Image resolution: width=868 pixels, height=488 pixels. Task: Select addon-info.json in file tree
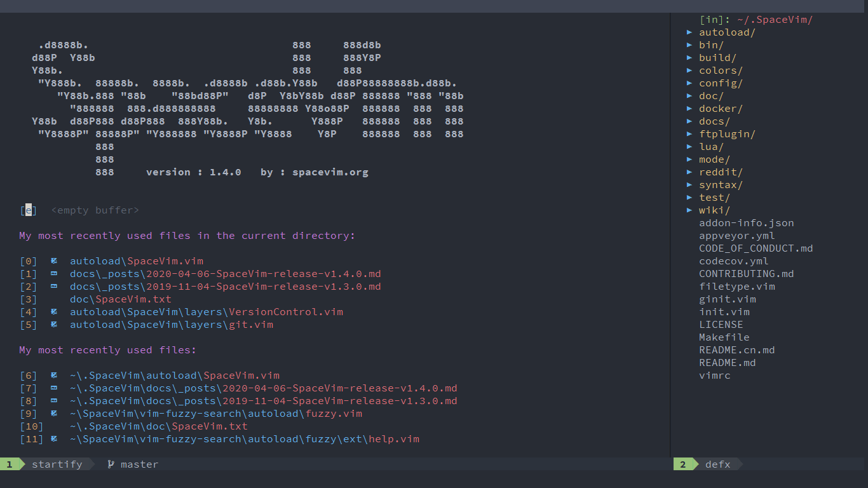[x=746, y=222]
